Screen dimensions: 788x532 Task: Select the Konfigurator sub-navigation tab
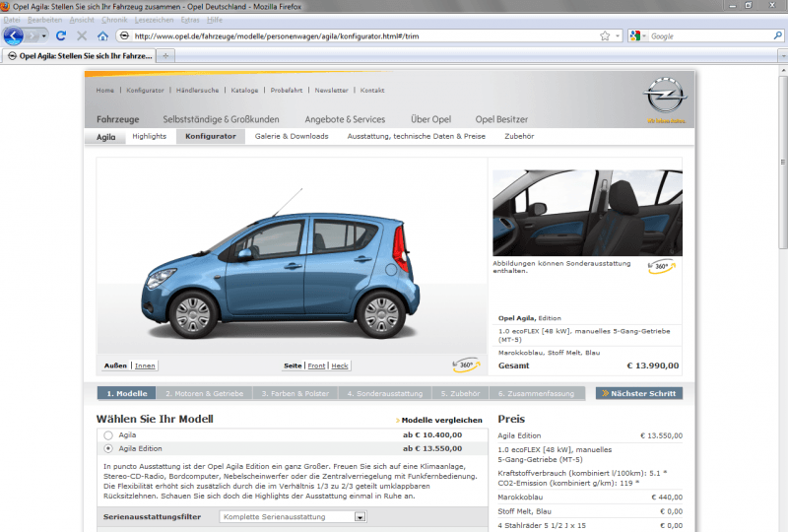[x=211, y=136]
